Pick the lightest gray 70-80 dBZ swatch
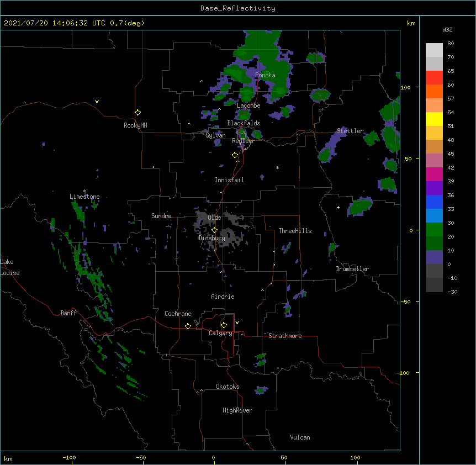 pos(434,50)
